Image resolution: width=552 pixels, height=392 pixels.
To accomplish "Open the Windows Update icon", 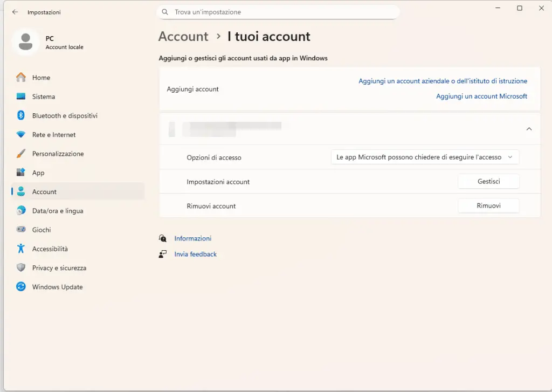I will (21, 287).
